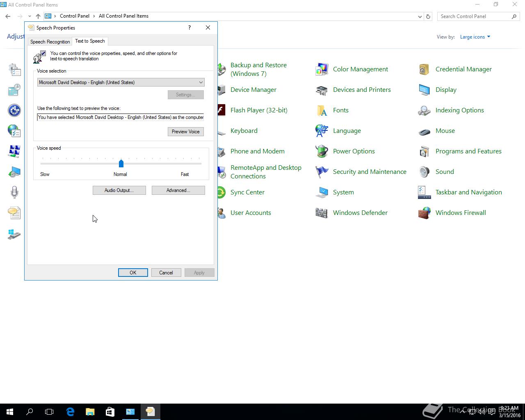The width and height of the screenshot is (525, 420).
Task: Click Windows Defender wall icon
Action: tap(322, 212)
